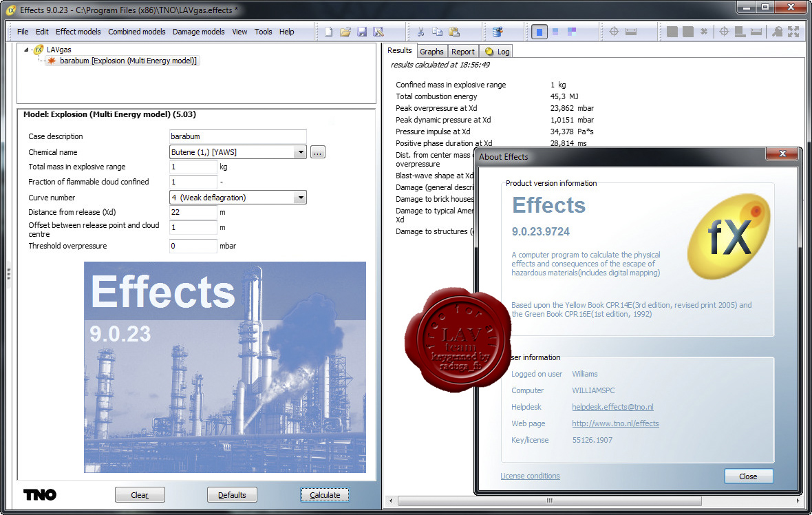Screen dimensions: 812x515
Task: Click the first grey square toolbar icon
Action: (x=672, y=32)
